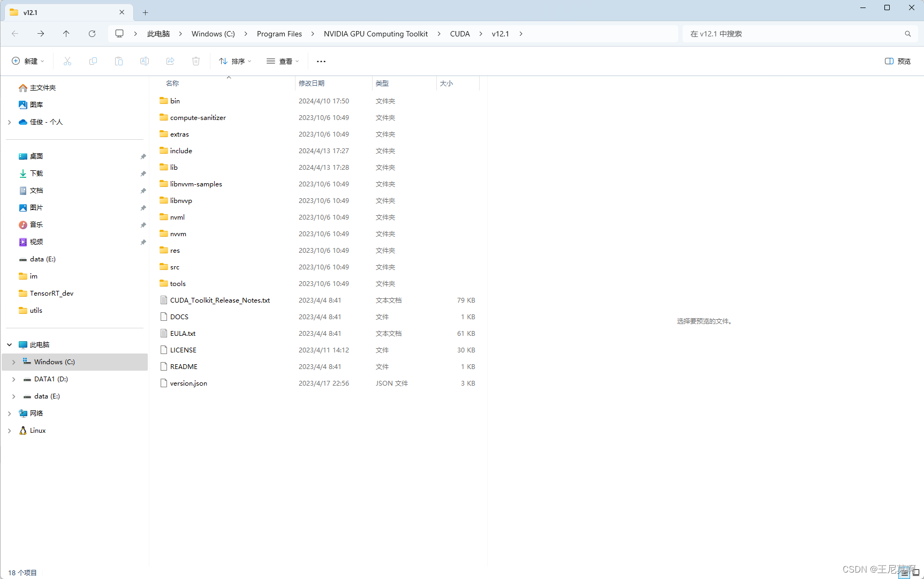This screenshot has height=579, width=924.
Task: Open 视频 Videos in quick access
Action: click(x=36, y=242)
